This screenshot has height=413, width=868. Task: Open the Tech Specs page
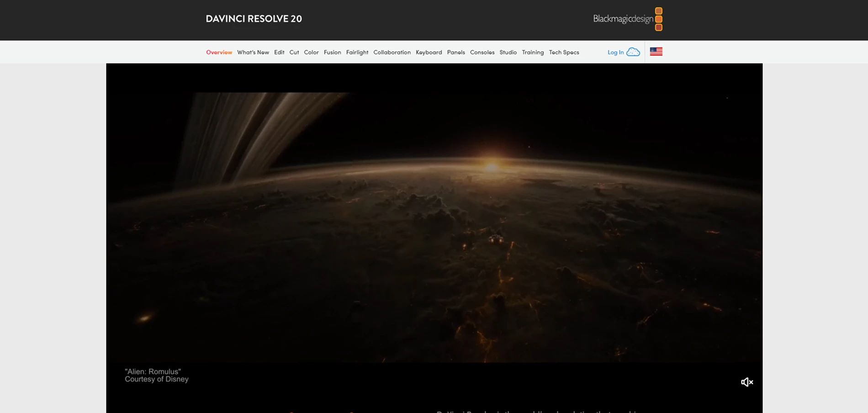(x=564, y=52)
